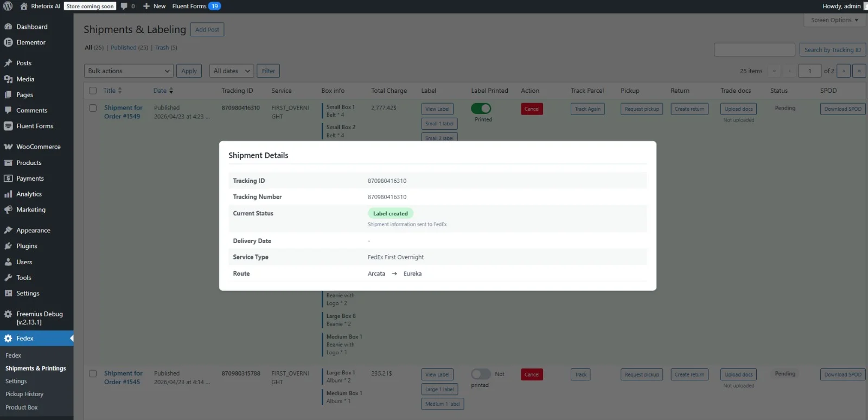Cancel shipment for Order #1549
The image size is (868, 420).
[x=532, y=109]
